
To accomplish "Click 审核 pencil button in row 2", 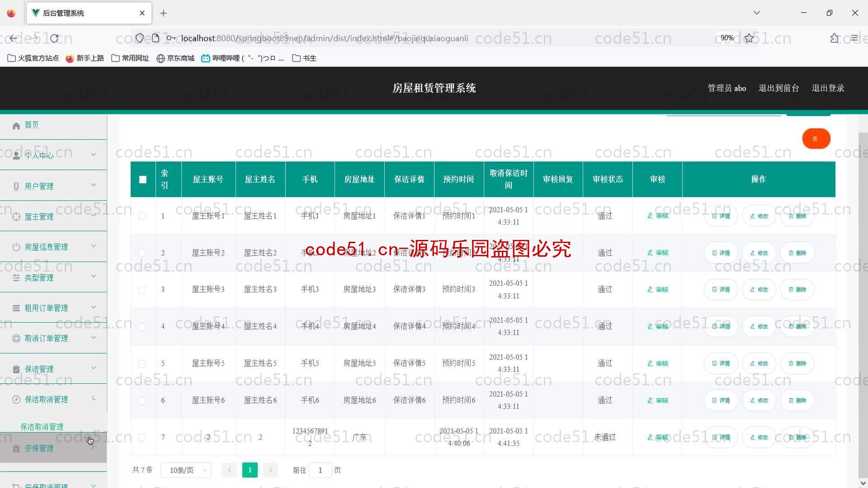I will click(657, 253).
